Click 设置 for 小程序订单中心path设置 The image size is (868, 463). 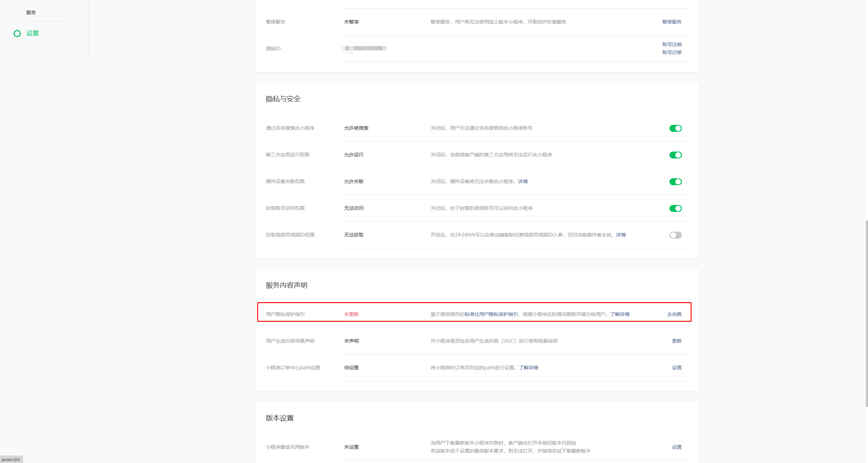coord(676,367)
